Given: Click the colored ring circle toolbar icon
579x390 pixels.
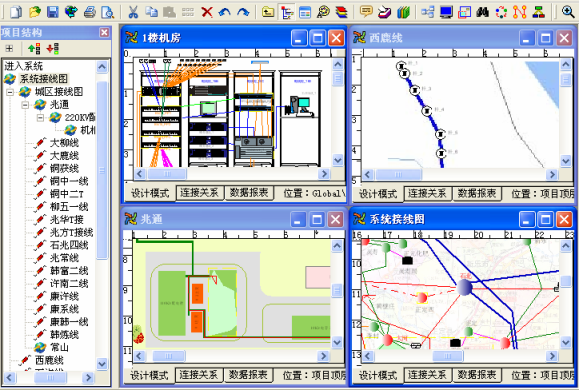Looking at the screenshot, I should pyautogui.click(x=501, y=12).
